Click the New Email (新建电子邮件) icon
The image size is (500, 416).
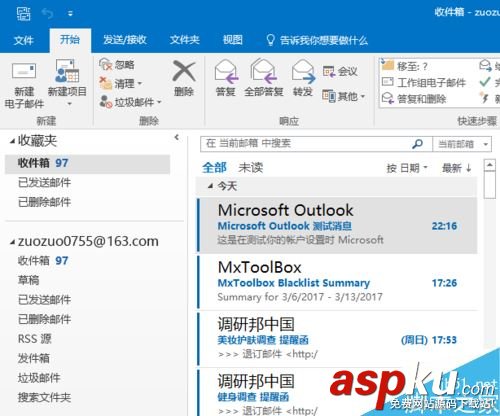(24, 71)
